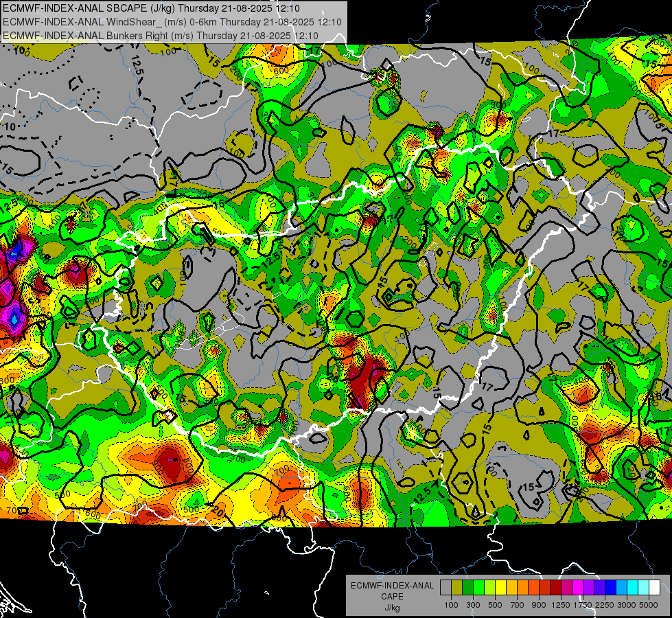Pick the gray swatch in the CAPE legend
The image size is (672, 618).
tap(445, 588)
